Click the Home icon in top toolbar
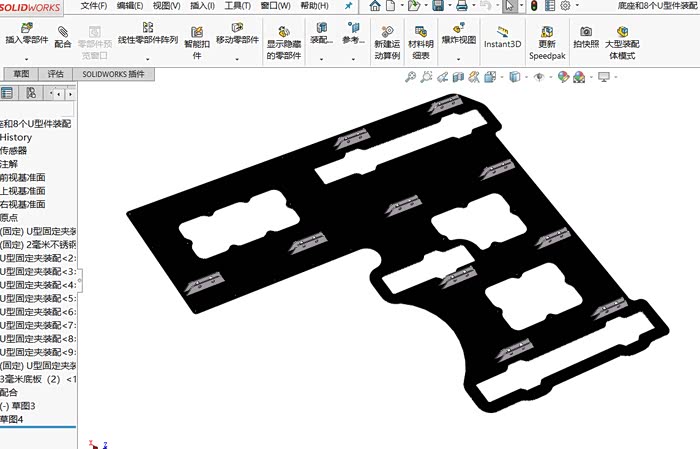 pyautogui.click(x=375, y=5)
